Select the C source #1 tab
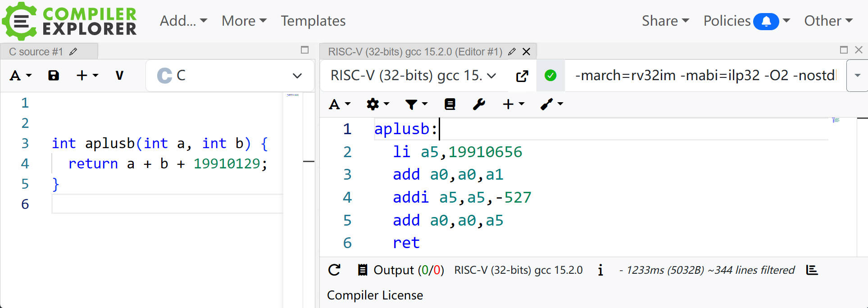This screenshot has width=868, height=308. click(36, 52)
